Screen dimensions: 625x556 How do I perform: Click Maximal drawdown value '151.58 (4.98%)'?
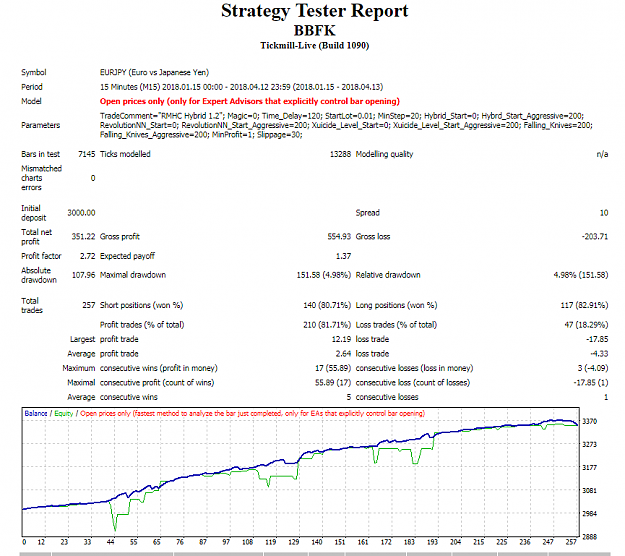(x=324, y=275)
